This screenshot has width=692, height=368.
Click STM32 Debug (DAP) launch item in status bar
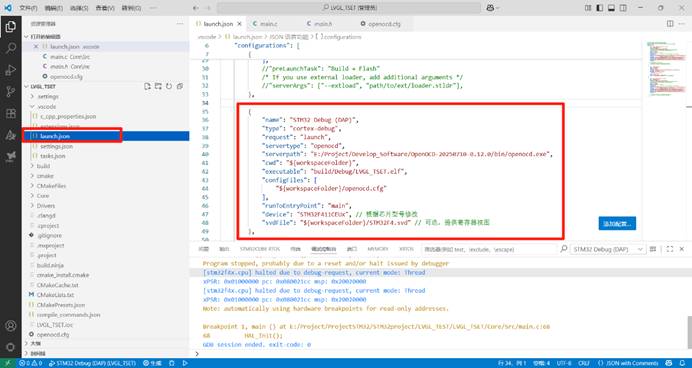(92, 363)
